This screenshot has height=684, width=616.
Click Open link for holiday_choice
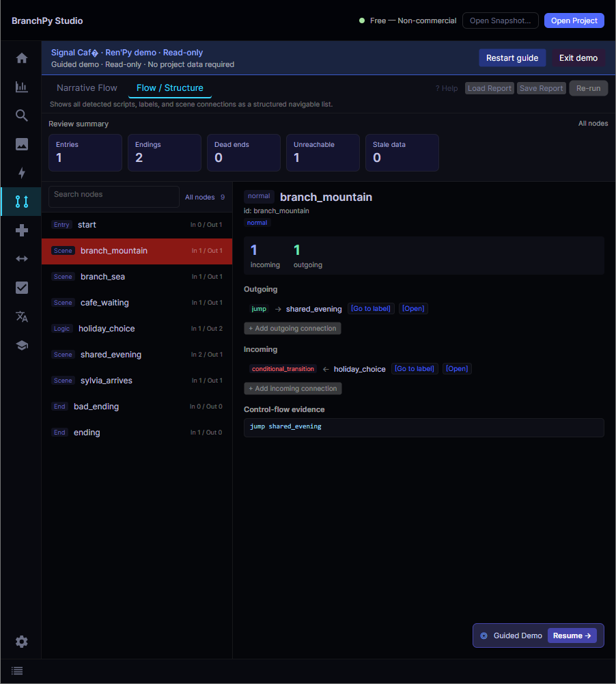(x=456, y=368)
